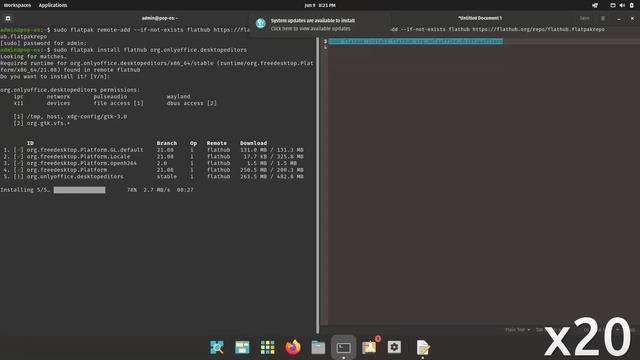
Task: Click the 'Looking for matches' line
Action: click(33, 57)
